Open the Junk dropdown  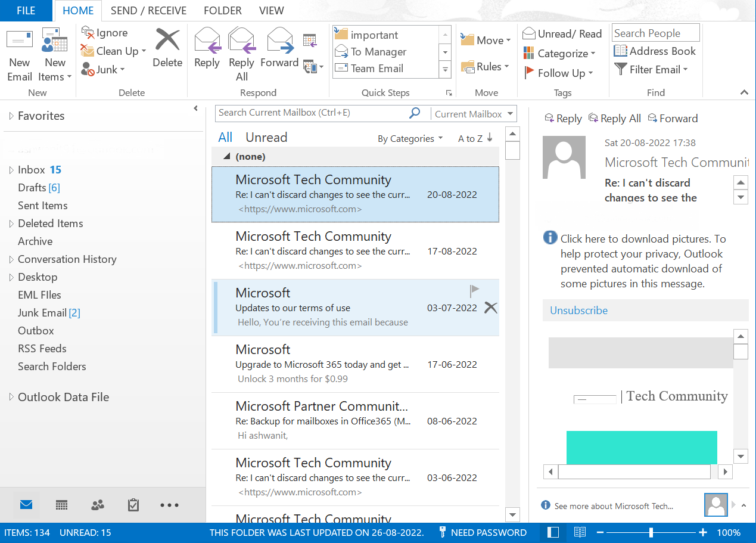tap(103, 70)
